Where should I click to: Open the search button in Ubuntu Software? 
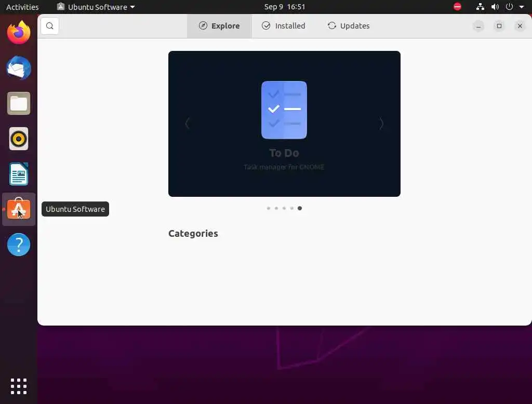50,26
